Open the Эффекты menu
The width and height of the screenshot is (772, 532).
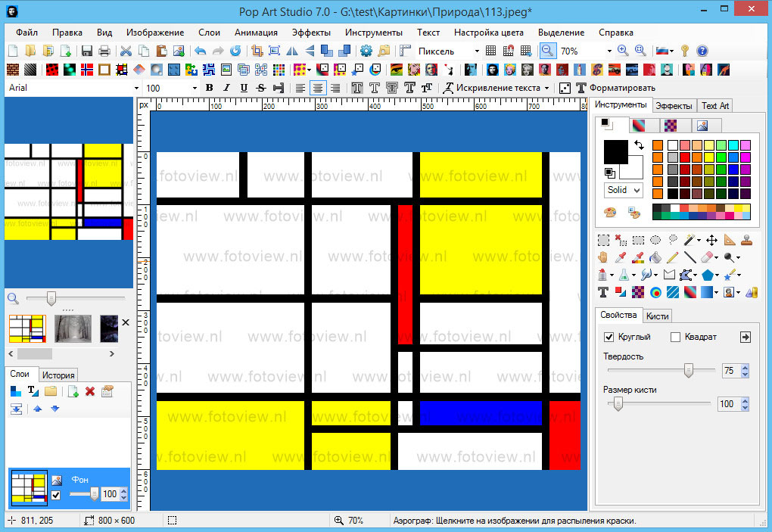tap(311, 33)
